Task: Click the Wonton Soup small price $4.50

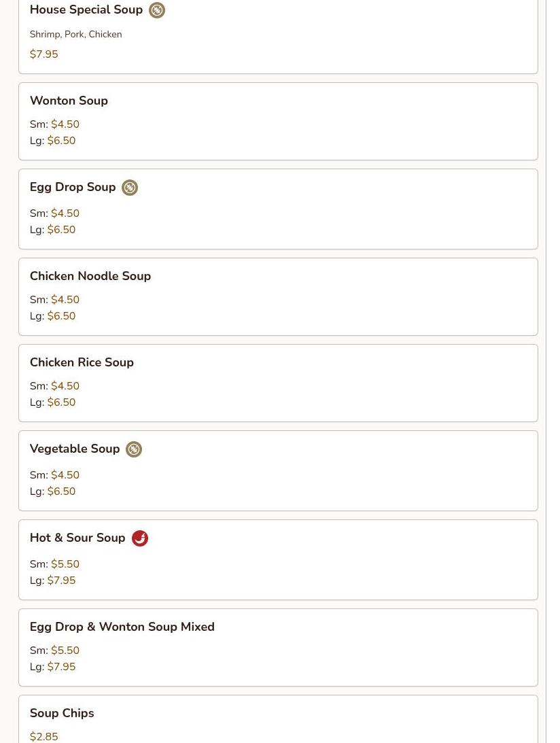Action: click(x=65, y=124)
